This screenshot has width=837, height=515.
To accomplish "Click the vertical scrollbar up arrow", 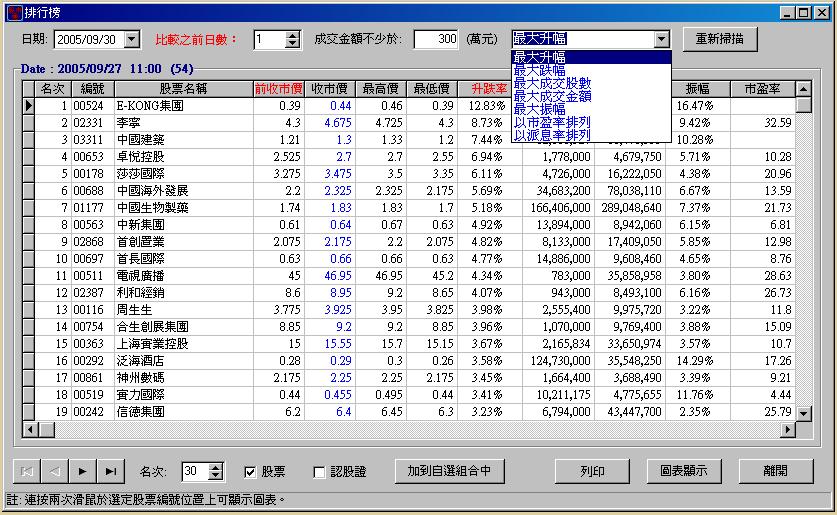I will click(x=803, y=89).
